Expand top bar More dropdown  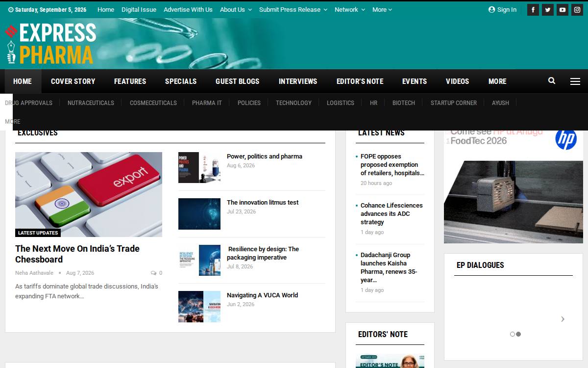(x=382, y=9)
